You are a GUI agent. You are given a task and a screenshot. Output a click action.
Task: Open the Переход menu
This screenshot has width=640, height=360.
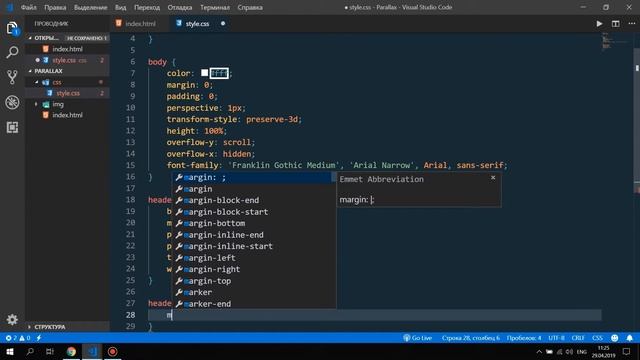coord(147,7)
